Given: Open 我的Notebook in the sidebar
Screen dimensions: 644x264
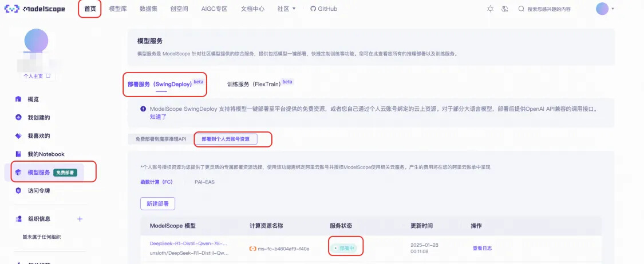Looking at the screenshot, I should (x=46, y=154).
